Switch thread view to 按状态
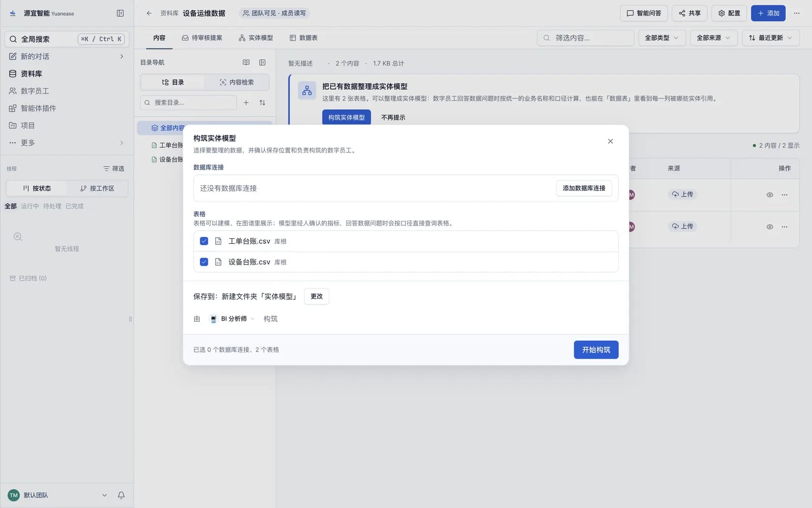 [37, 188]
